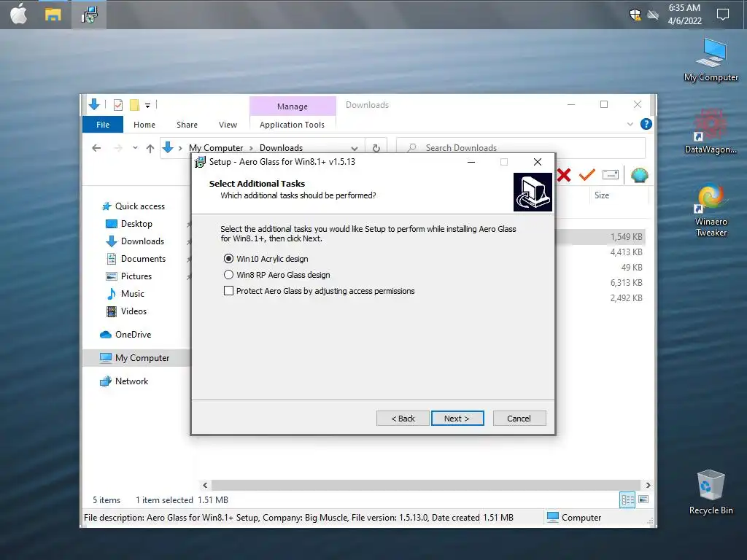The width and height of the screenshot is (747, 560).
Task: Sort by the Size column header
Action: coord(617,195)
